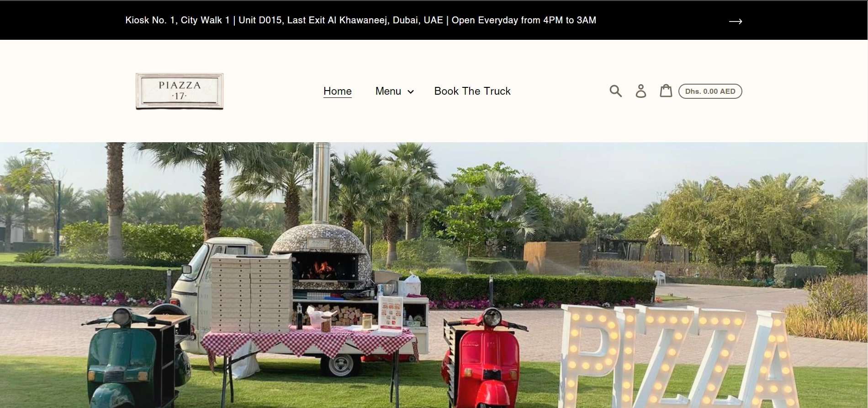Click the menu card on the table

tap(390, 315)
